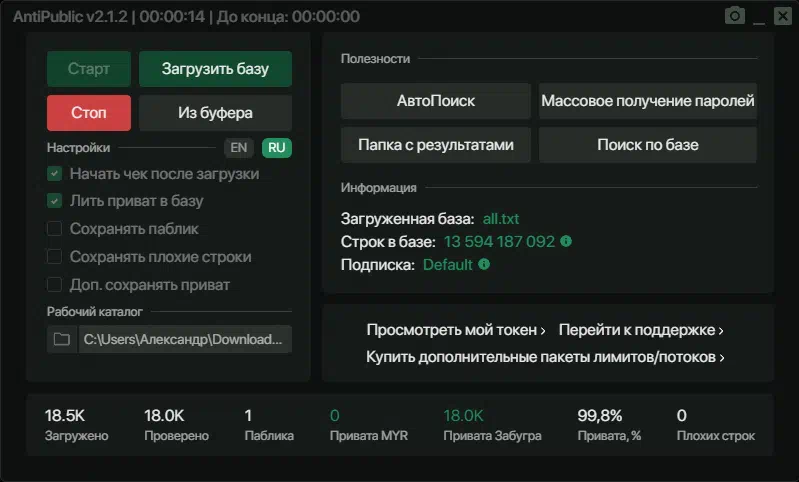This screenshot has height=482, width=799.
Task: Click the screenshot camera icon
Action: tap(734, 16)
